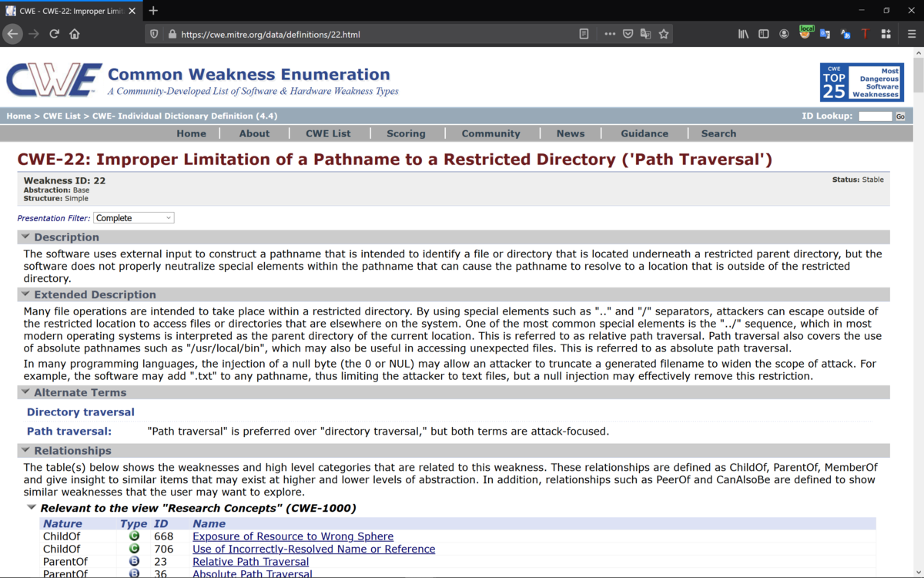Show site security padlock info
Image resolution: width=924 pixels, height=578 pixels.
coord(172,34)
